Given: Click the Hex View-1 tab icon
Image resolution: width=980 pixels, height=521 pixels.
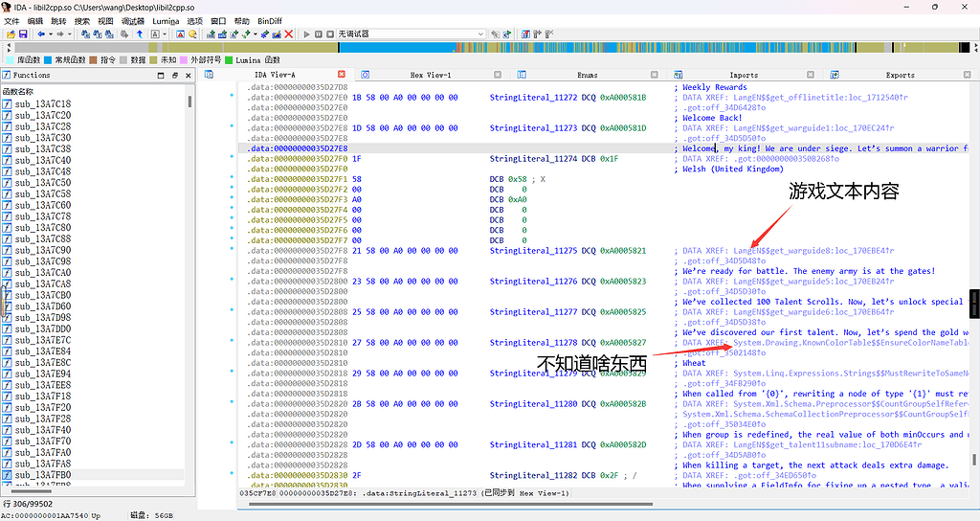Looking at the screenshot, I should pos(365,75).
